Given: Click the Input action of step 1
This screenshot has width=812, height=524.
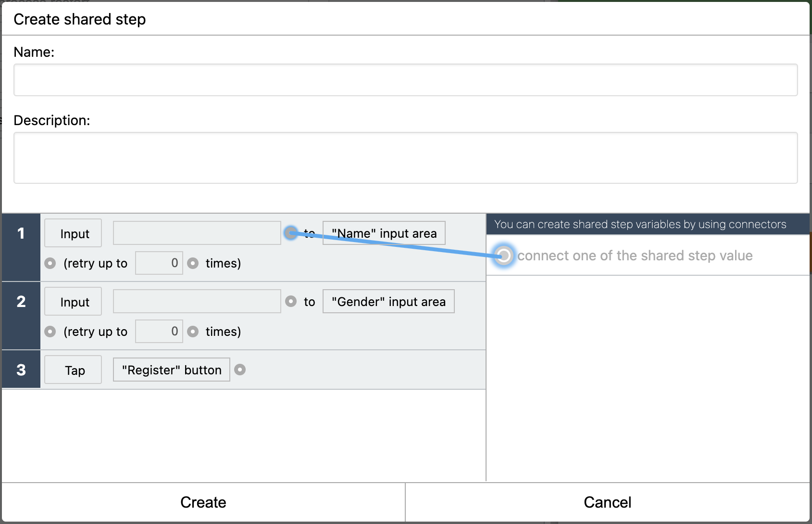Looking at the screenshot, I should tap(73, 233).
